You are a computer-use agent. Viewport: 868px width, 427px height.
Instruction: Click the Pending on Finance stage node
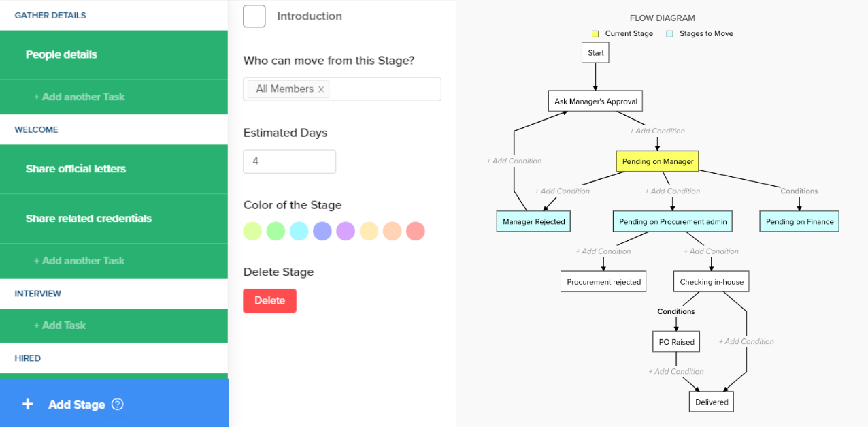coord(799,221)
